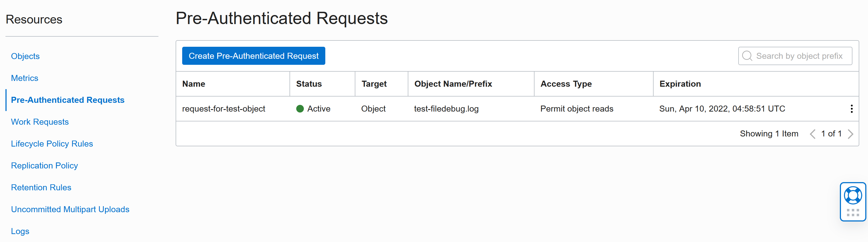Click the Name column header
The height and width of the screenshot is (242, 868).
pos(194,84)
